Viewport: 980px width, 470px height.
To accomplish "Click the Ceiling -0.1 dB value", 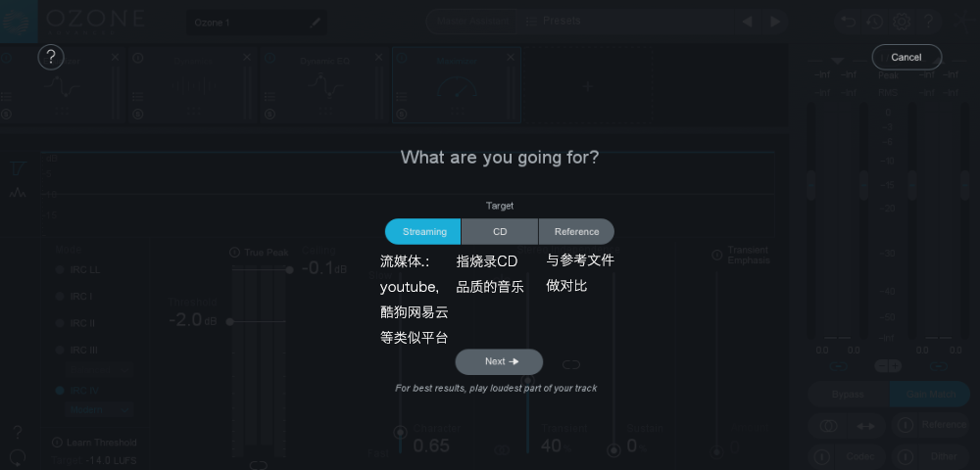I will point(323,267).
